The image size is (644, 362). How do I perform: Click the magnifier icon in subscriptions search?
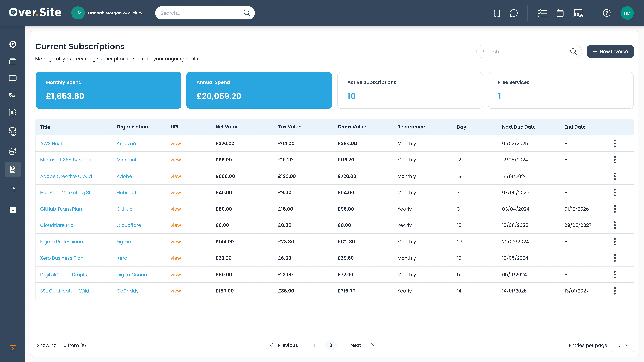point(573,51)
